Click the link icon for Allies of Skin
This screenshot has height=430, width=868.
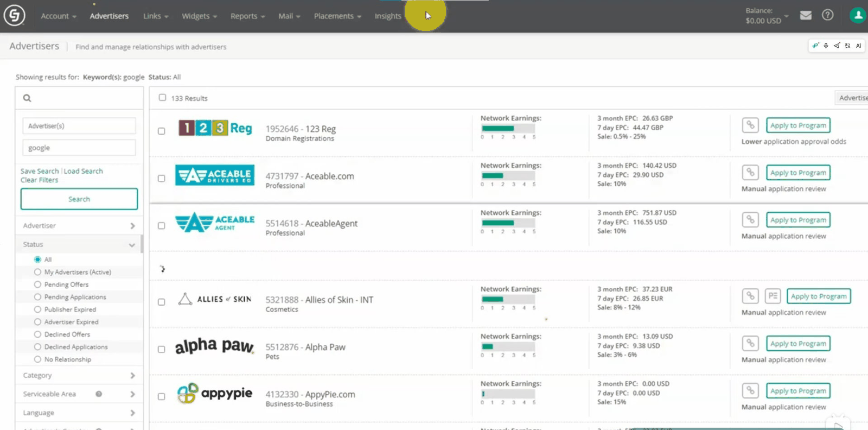[x=750, y=296]
